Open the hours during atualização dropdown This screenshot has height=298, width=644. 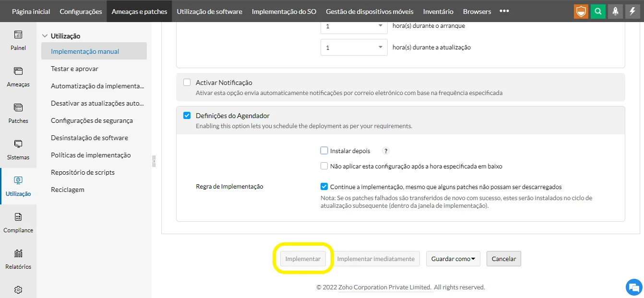tap(354, 48)
